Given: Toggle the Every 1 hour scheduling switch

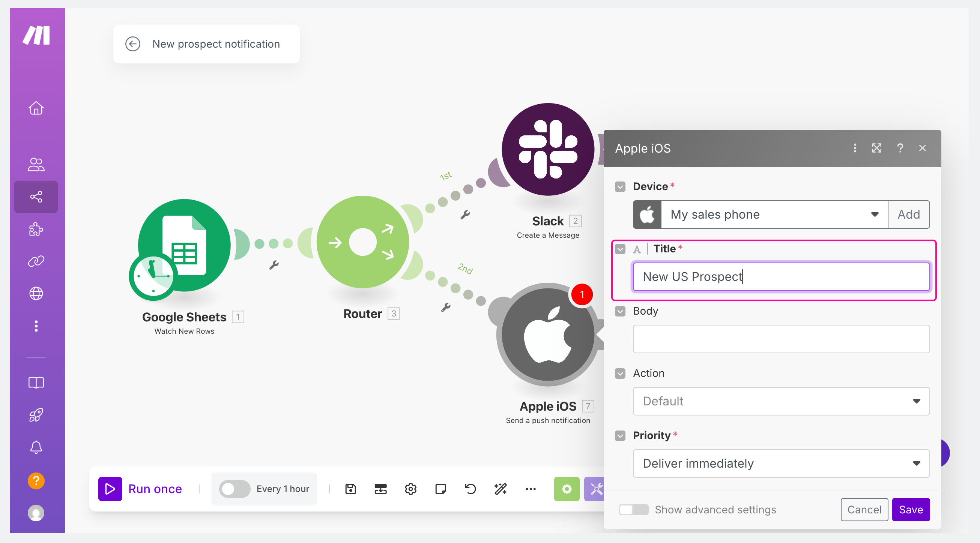Looking at the screenshot, I should (x=234, y=489).
